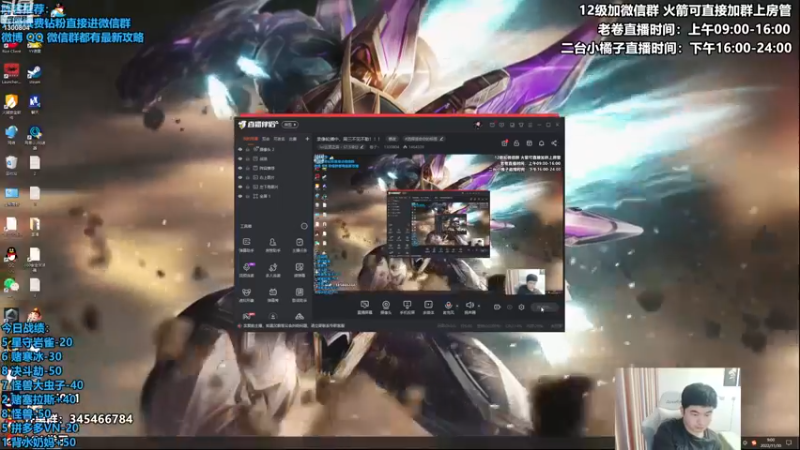Select the webcam thumbnail inside stream preview
Image resolution: width=800 pixels, height=450 pixels.
tap(526, 281)
